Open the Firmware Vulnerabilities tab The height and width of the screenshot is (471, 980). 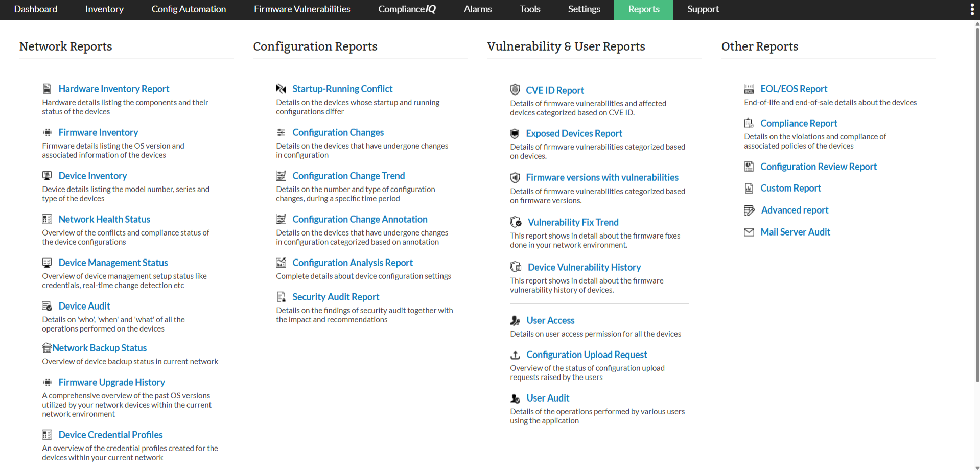point(302,9)
